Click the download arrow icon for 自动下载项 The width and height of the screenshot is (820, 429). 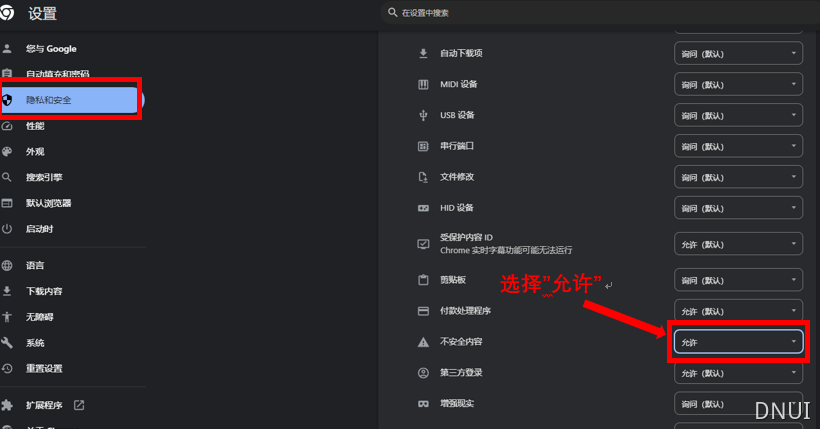[423, 53]
